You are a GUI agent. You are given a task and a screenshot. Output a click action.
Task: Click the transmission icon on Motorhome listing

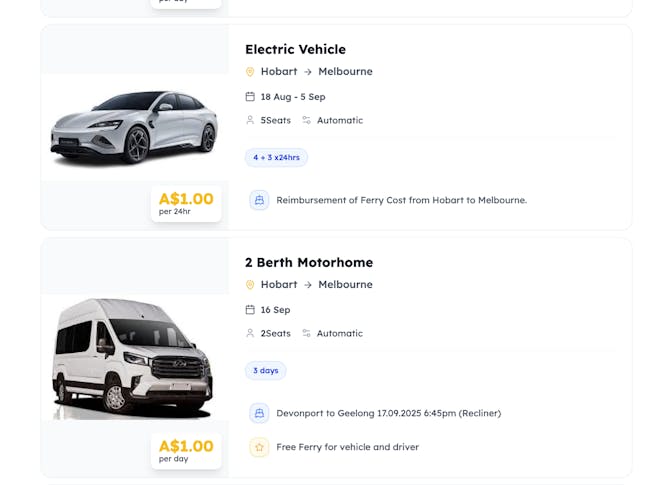(x=307, y=333)
